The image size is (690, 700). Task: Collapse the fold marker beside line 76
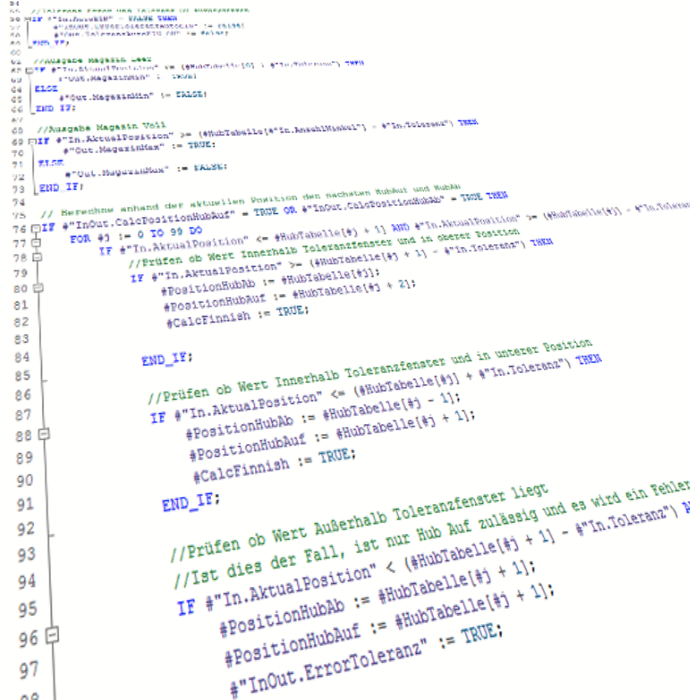click(x=36, y=228)
